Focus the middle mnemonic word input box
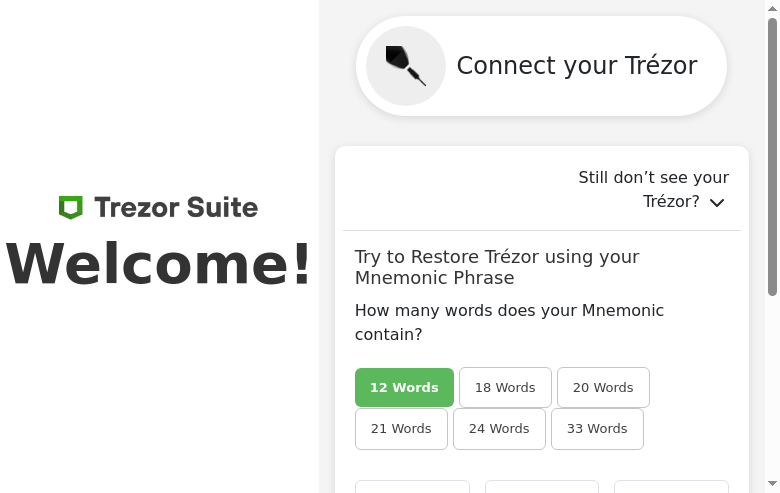 [542, 487]
